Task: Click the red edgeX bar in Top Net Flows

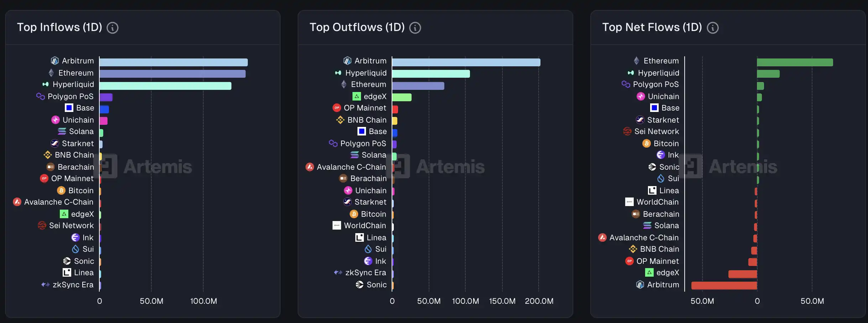Action: click(742, 274)
